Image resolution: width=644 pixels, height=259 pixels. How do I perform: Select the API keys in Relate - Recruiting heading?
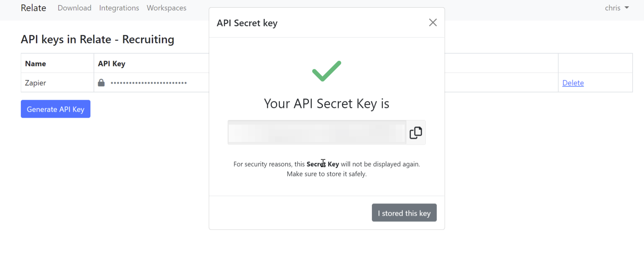[x=98, y=39]
